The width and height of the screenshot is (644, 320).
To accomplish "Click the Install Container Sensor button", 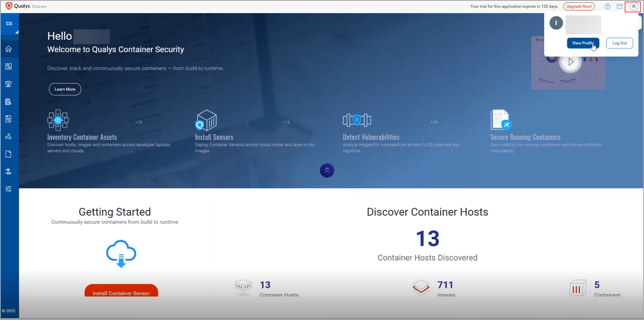I will tap(121, 291).
